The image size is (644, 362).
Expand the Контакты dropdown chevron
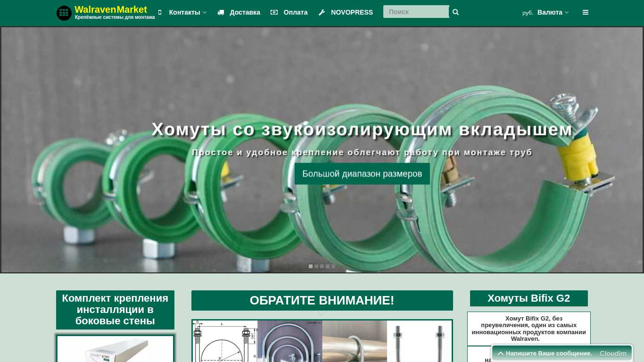point(205,13)
